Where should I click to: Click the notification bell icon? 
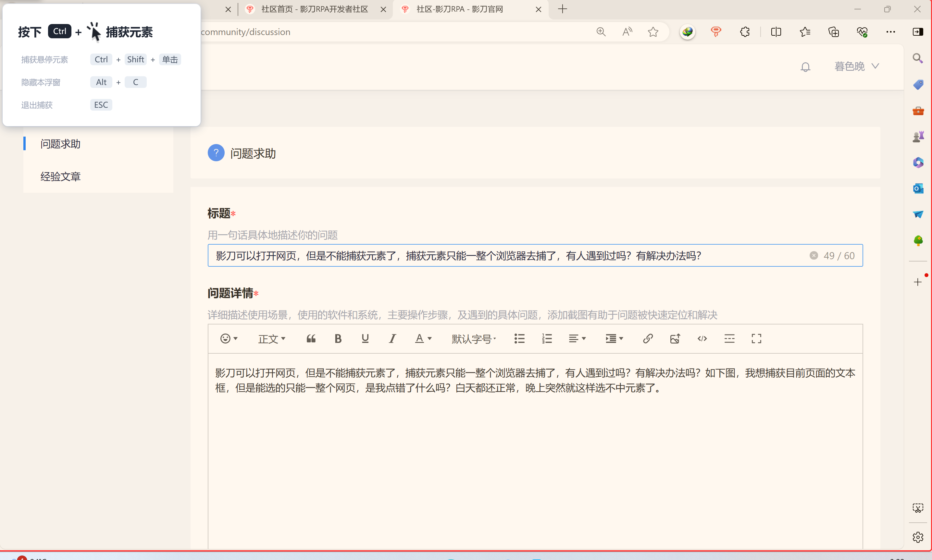click(x=805, y=67)
